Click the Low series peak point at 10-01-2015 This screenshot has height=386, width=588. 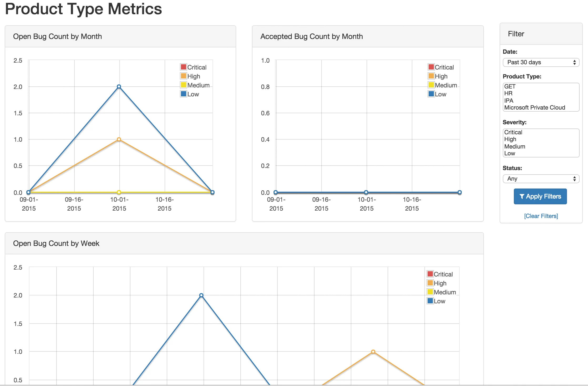click(119, 86)
